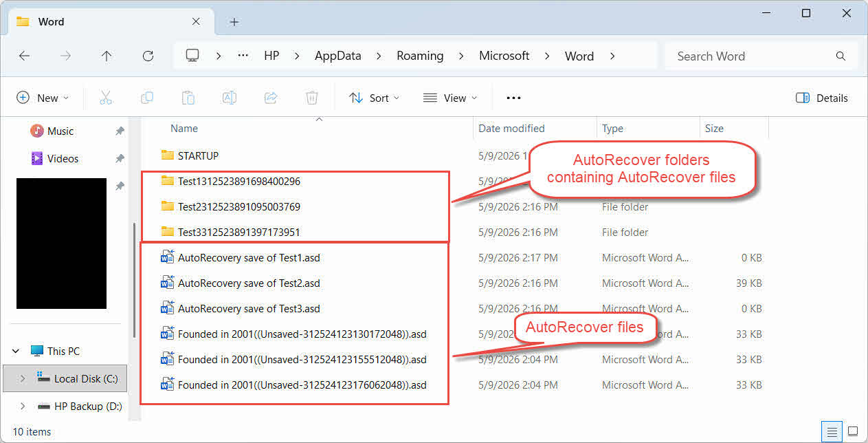Click the Paste clipboard icon
Viewport: 868px width, 443px height.
[188, 98]
